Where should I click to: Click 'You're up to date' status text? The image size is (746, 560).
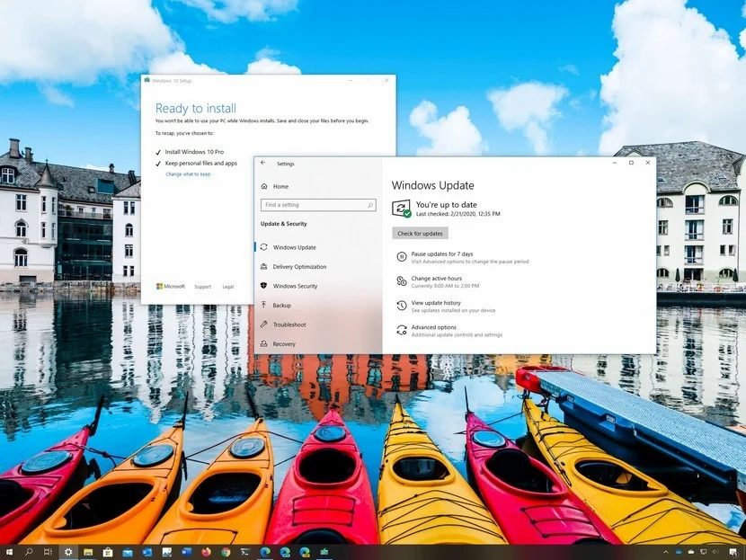447,205
